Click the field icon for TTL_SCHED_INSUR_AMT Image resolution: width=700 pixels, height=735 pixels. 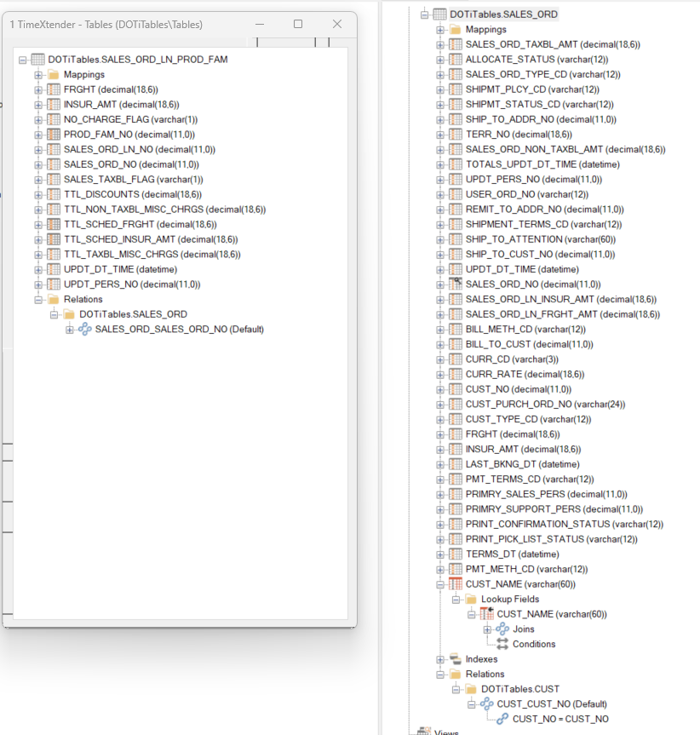[x=54, y=239]
